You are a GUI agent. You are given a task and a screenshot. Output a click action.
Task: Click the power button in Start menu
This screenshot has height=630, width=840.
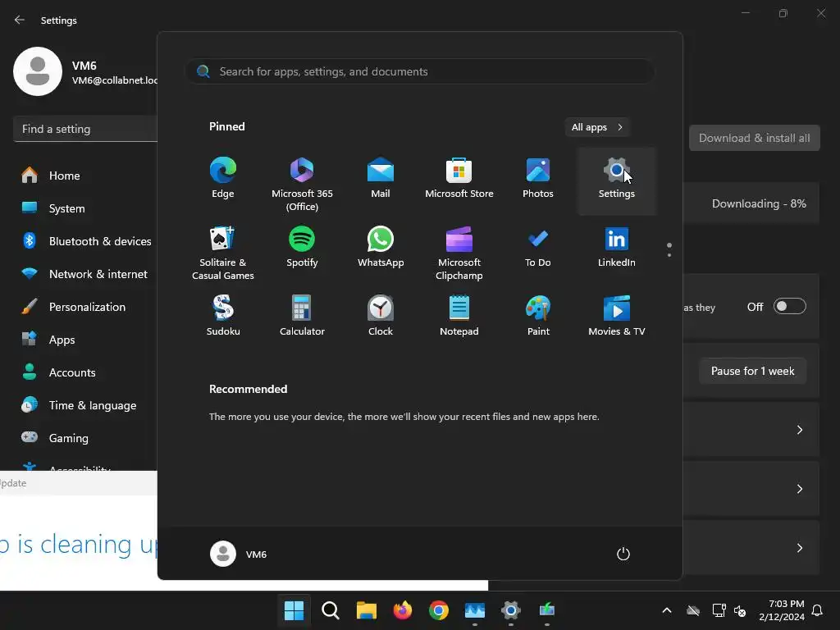623,554
